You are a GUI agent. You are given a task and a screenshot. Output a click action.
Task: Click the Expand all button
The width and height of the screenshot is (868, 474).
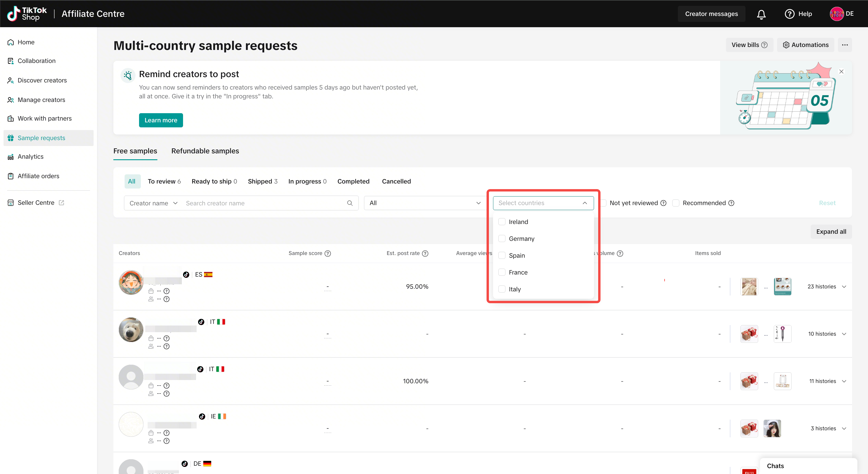tap(831, 232)
